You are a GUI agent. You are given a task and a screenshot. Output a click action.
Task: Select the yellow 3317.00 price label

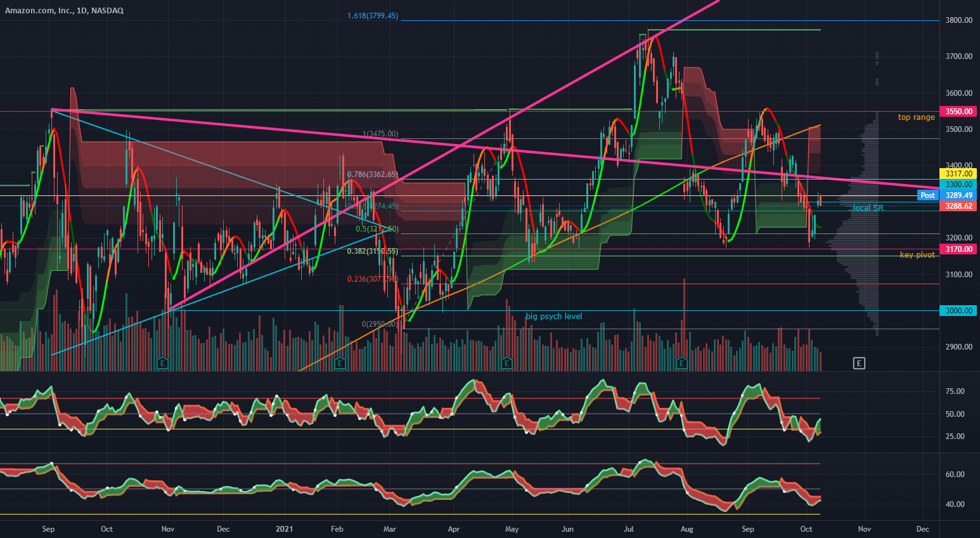[x=958, y=174]
